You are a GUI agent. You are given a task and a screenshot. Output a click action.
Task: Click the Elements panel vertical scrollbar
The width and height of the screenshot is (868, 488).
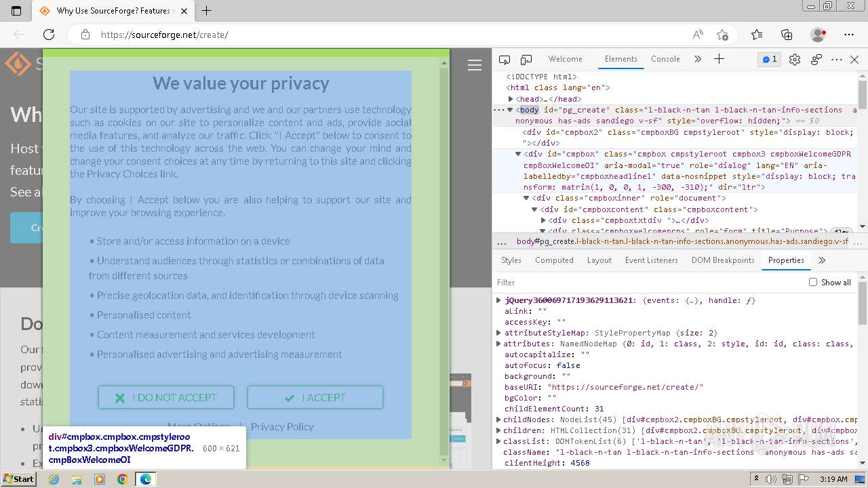click(863, 151)
